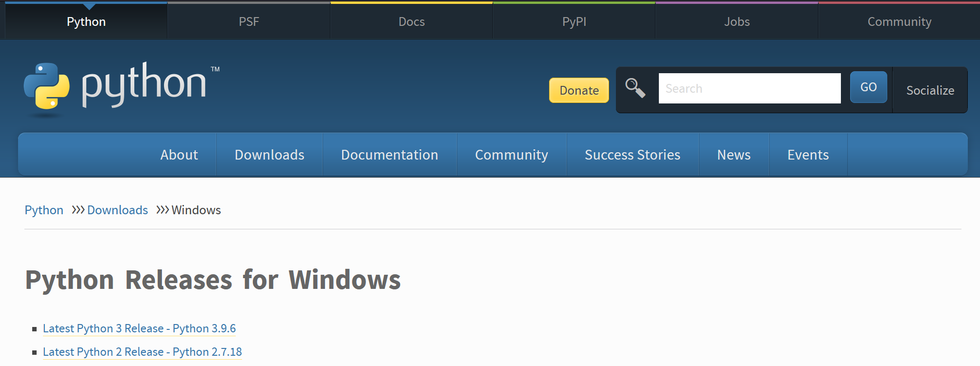Select the Jobs top tab
980x366 pixels.
(736, 21)
